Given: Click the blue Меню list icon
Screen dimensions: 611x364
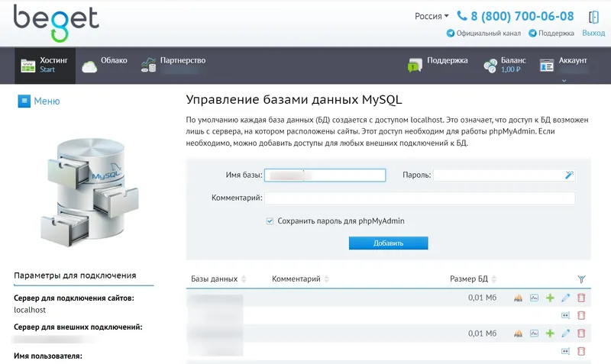Looking at the screenshot, I should click(x=24, y=101).
